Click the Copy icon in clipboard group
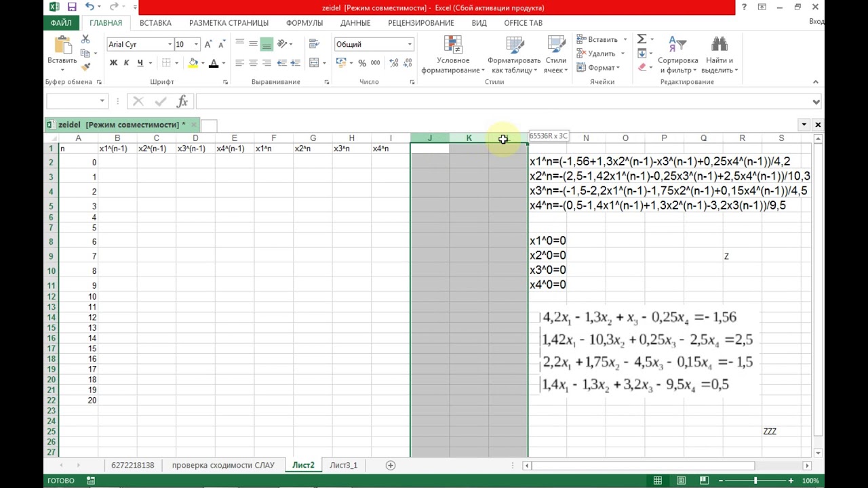The image size is (868, 488). point(85,53)
